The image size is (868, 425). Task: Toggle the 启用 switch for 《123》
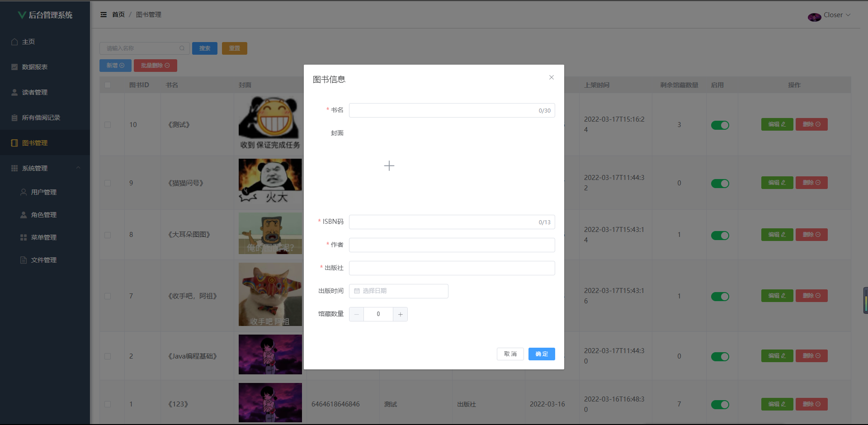pyautogui.click(x=720, y=405)
